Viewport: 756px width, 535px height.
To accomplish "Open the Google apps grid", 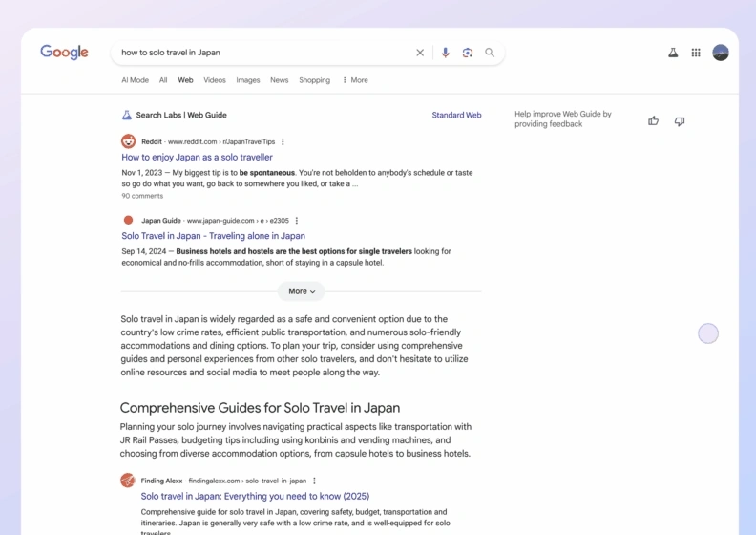I will (696, 53).
